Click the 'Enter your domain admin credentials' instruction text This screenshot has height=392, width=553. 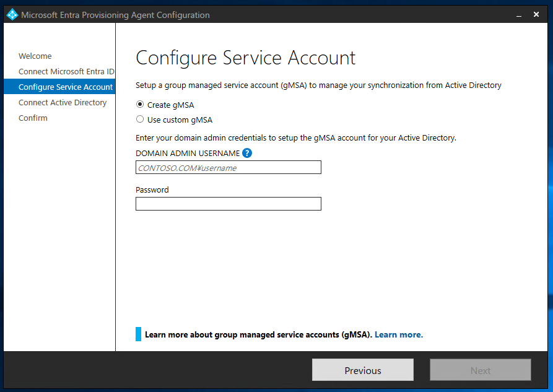point(296,138)
